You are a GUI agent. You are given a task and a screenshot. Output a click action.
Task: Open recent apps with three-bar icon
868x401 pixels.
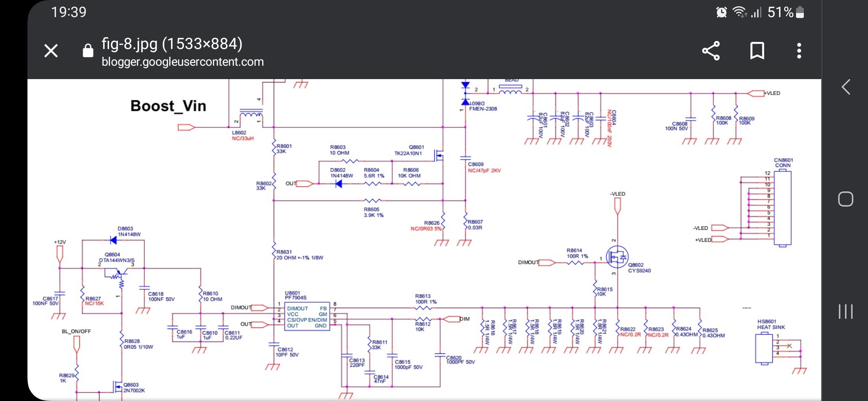click(x=846, y=311)
